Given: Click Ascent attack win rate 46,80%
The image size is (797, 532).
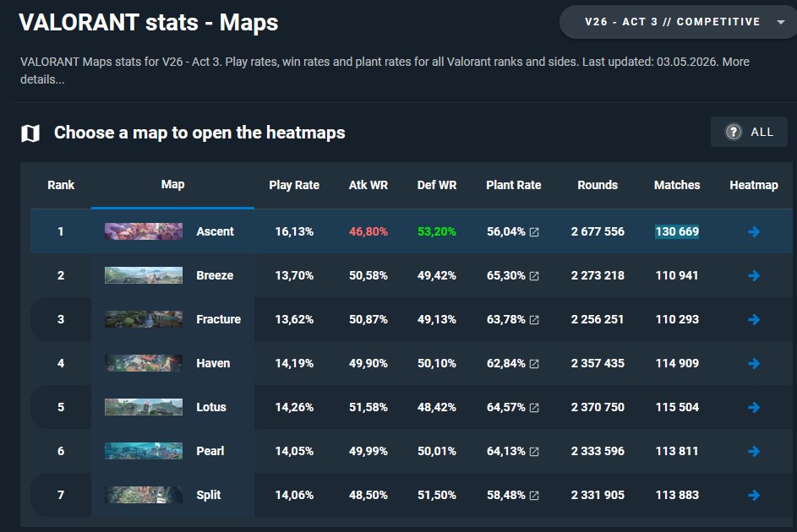Looking at the screenshot, I should 368,231.
